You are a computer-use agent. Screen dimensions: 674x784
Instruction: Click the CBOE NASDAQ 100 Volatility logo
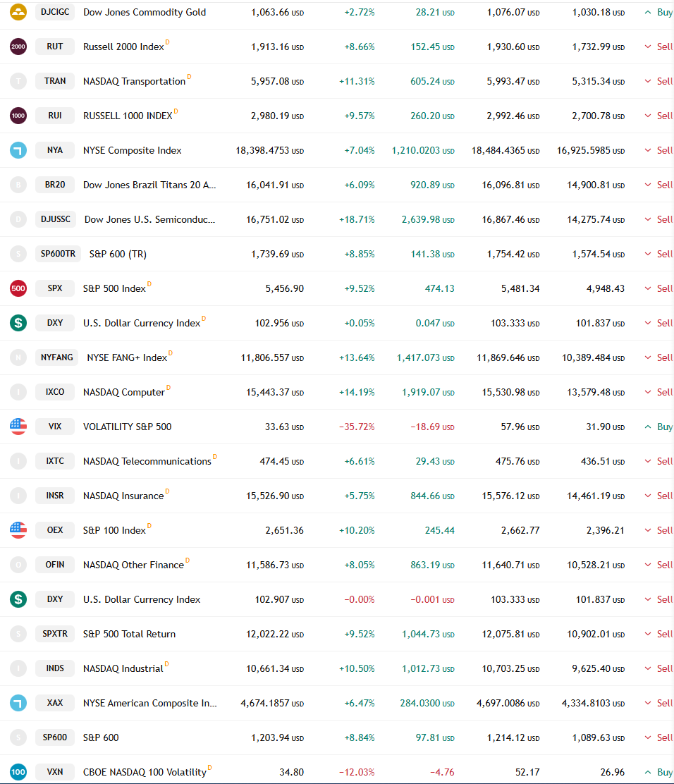click(18, 771)
